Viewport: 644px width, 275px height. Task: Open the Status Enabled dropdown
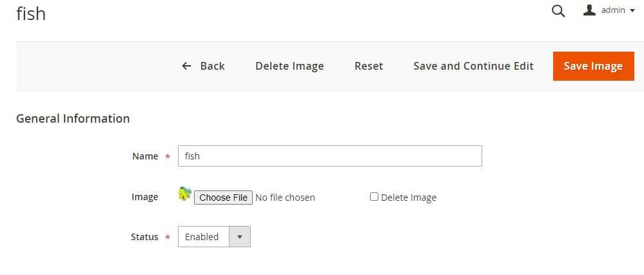(x=202, y=237)
